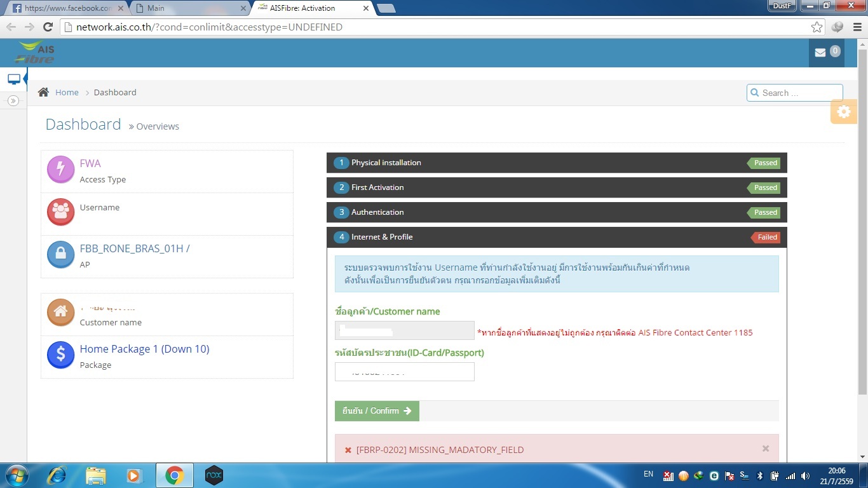
Task: Click the address bar URL
Action: tap(210, 27)
